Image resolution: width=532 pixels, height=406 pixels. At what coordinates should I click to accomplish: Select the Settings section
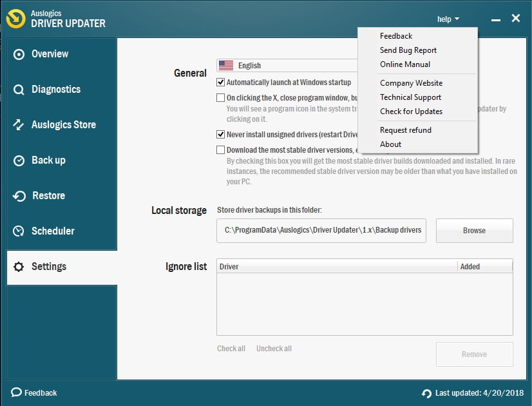[62, 267]
